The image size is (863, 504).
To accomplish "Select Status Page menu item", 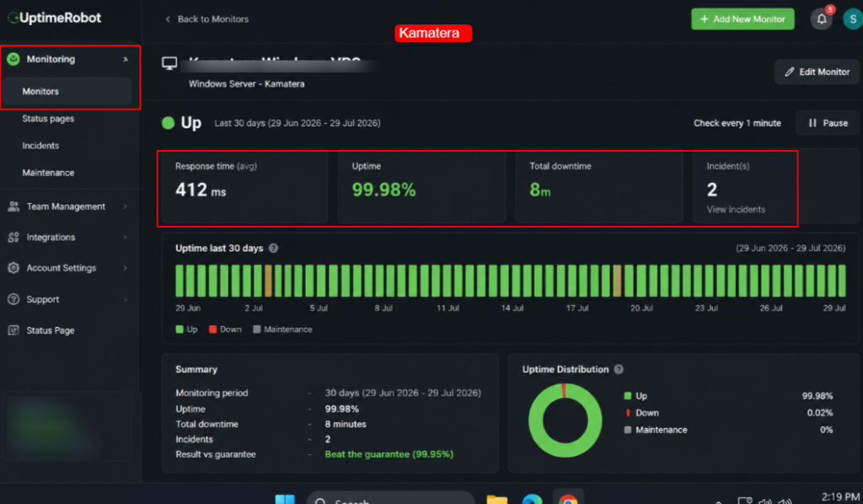I will point(50,330).
